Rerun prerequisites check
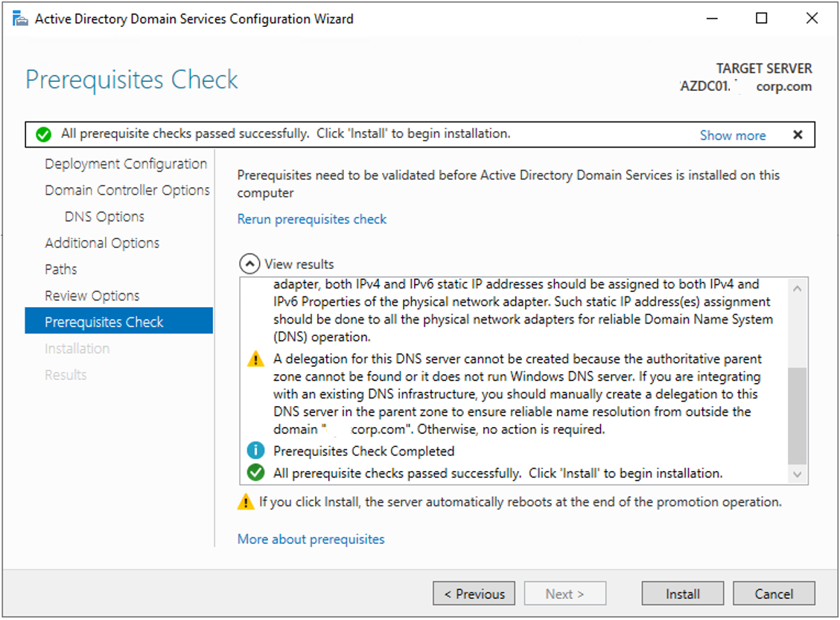 pyautogui.click(x=312, y=219)
